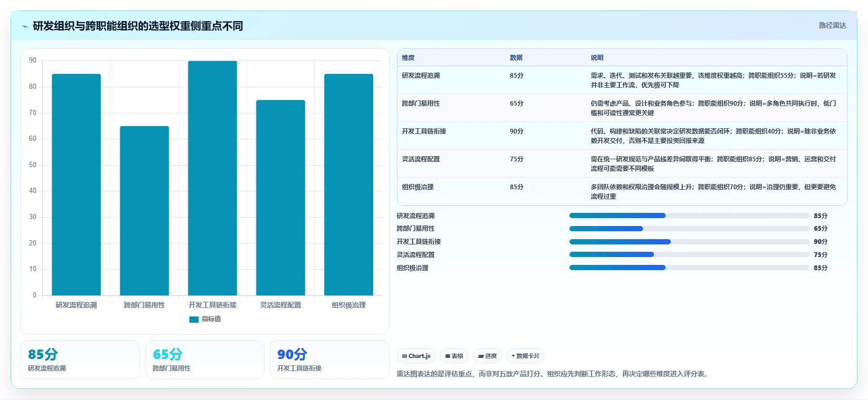The width and height of the screenshot is (868, 400).
Task: Click the 组织级治理 progress bar
Action: (x=689, y=268)
